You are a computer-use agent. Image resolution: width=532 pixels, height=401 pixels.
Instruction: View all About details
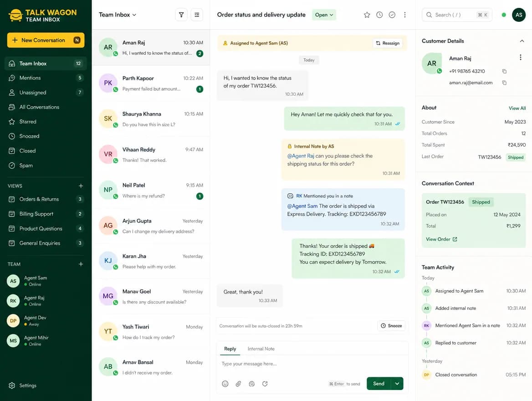(517, 108)
